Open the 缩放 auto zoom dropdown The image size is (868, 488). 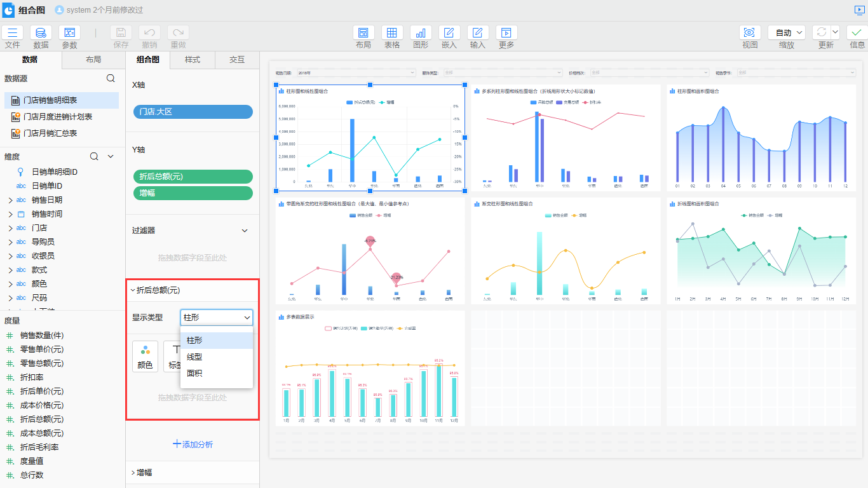[x=787, y=33]
